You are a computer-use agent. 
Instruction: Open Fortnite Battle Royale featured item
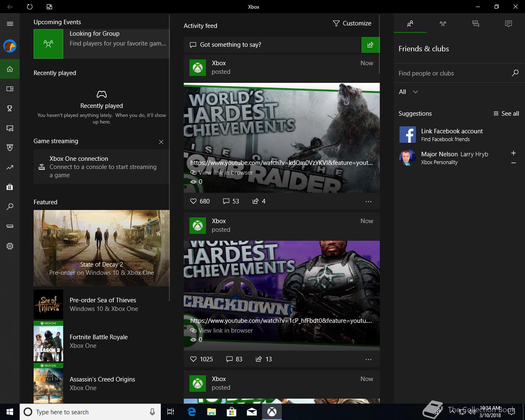click(101, 341)
